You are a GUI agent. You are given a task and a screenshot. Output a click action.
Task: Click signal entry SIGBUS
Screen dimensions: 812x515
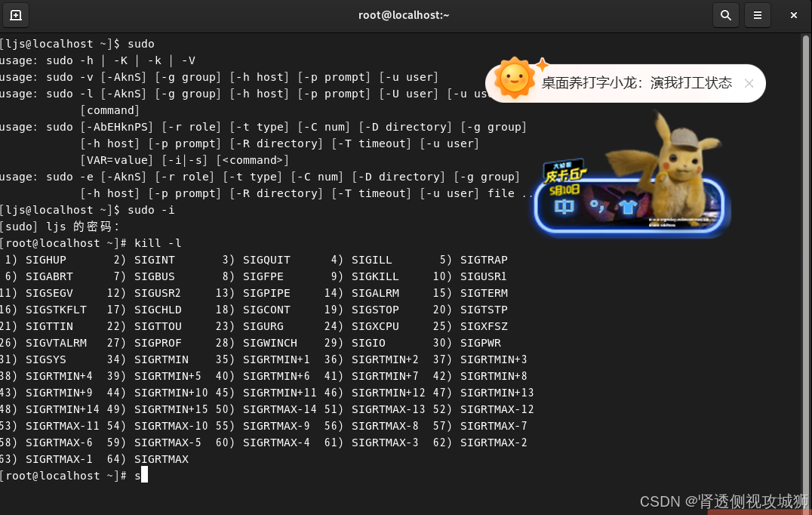(x=155, y=276)
